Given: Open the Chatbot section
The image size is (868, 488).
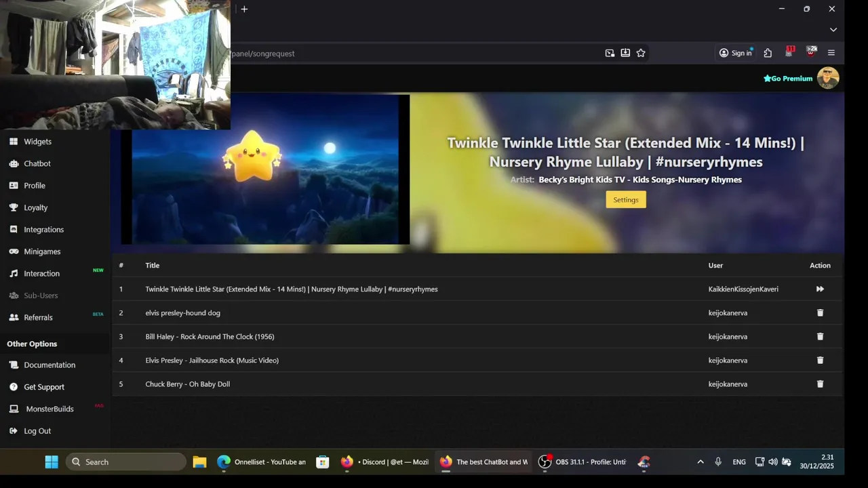Looking at the screenshot, I should (37, 163).
